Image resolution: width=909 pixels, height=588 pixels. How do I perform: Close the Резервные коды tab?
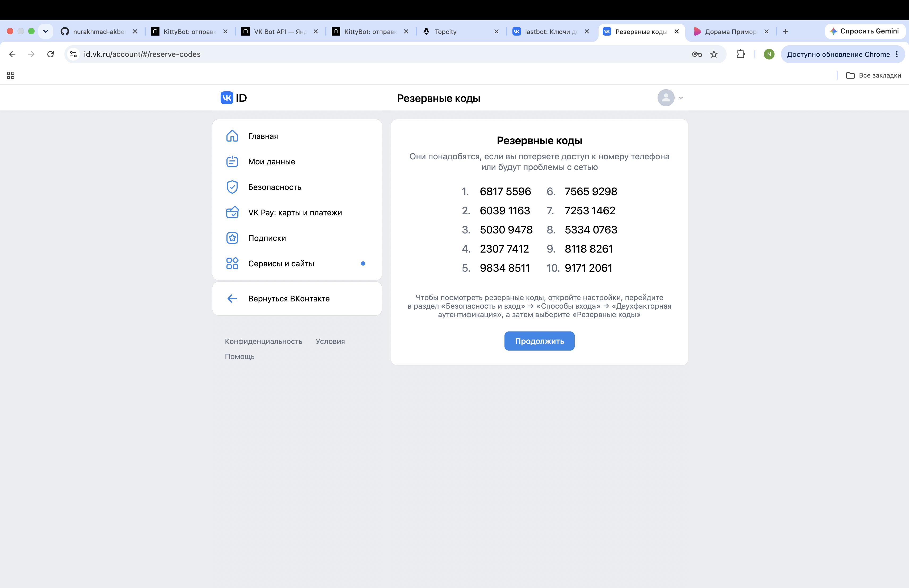[x=677, y=31]
